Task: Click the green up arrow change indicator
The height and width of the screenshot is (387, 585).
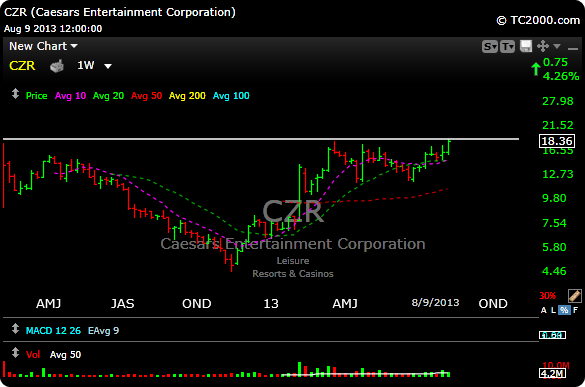Action: [x=536, y=69]
